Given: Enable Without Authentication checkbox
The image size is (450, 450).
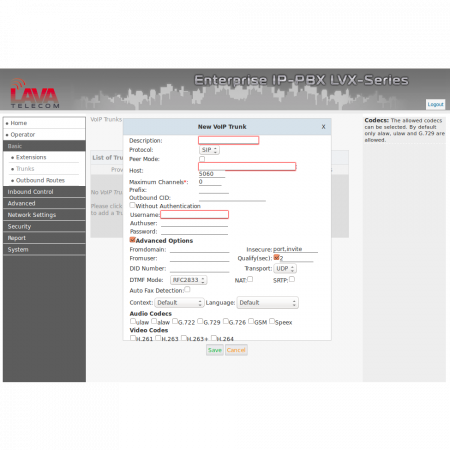Looking at the screenshot, I should (132, 205).
